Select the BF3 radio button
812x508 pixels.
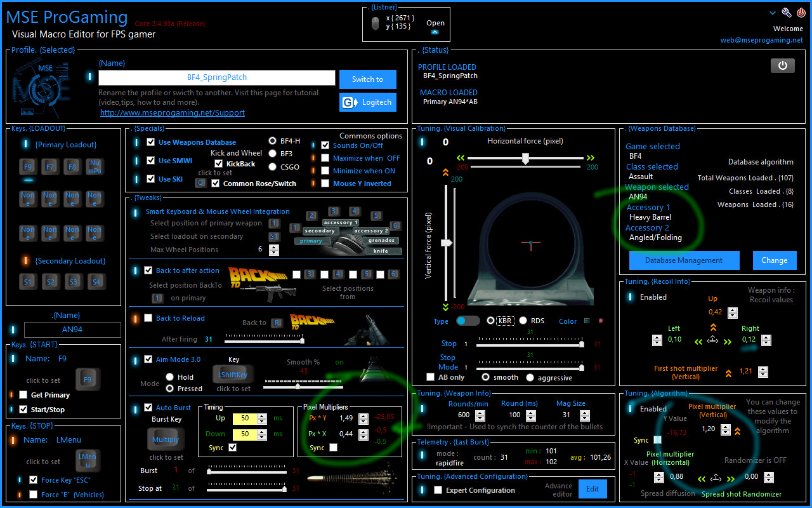coord(273,154)
